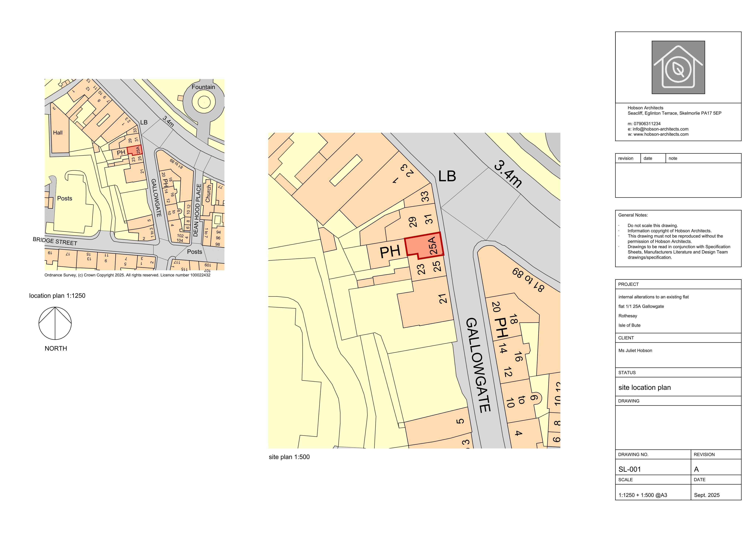
Task: Click the 'revision' column header
Action: pos(626,158)
